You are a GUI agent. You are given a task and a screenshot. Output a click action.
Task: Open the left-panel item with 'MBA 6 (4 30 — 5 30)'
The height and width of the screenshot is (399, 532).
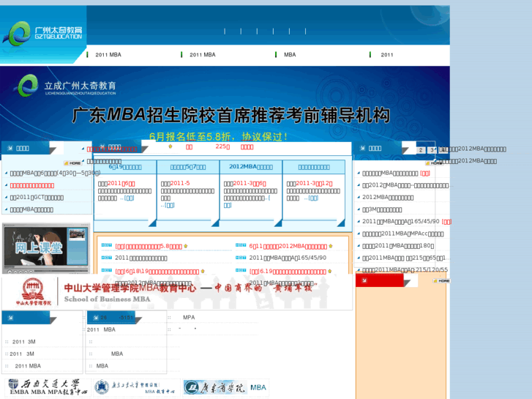coord(55,173)
